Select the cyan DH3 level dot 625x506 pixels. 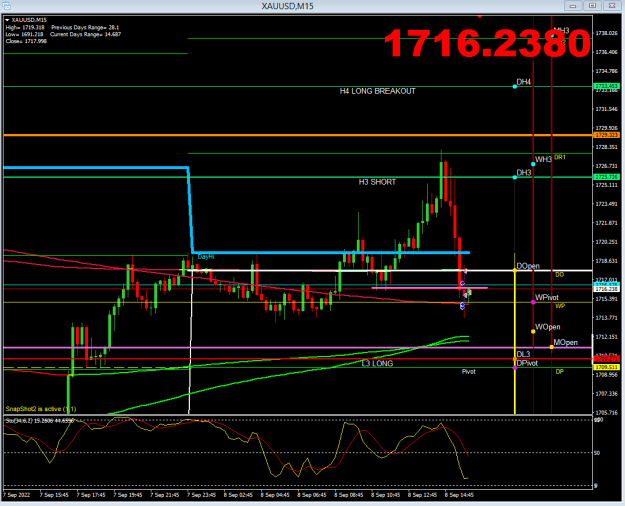tap(515, 177)
